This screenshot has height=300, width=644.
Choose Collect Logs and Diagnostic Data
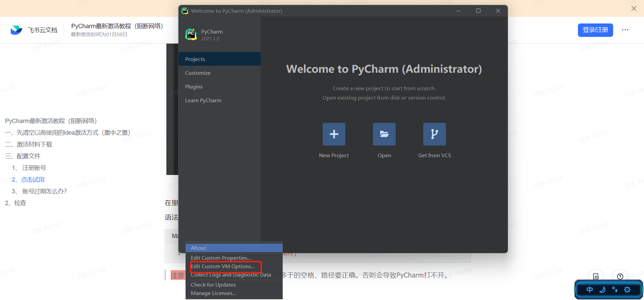[x=234, y=275]
